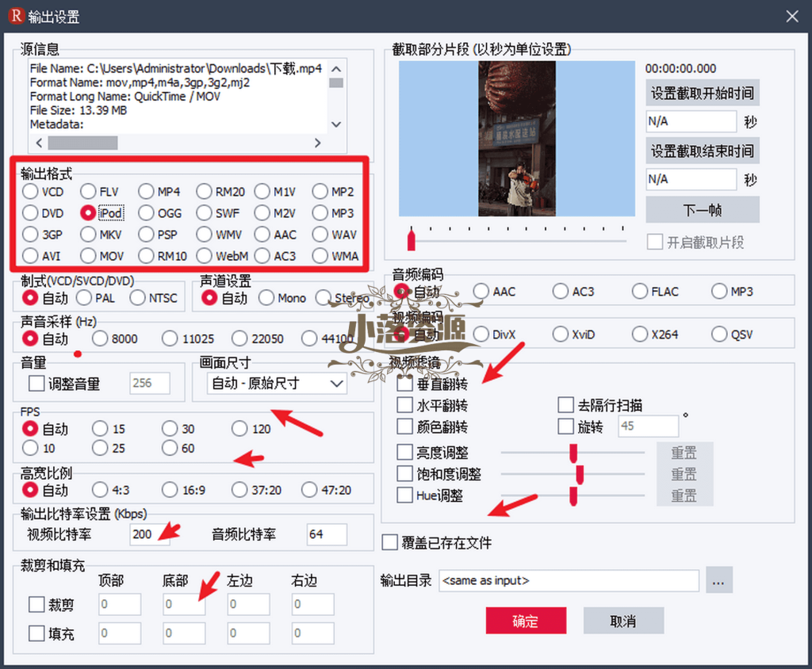
Task: Open output directory browse button
Action: [x=719, y=580]
